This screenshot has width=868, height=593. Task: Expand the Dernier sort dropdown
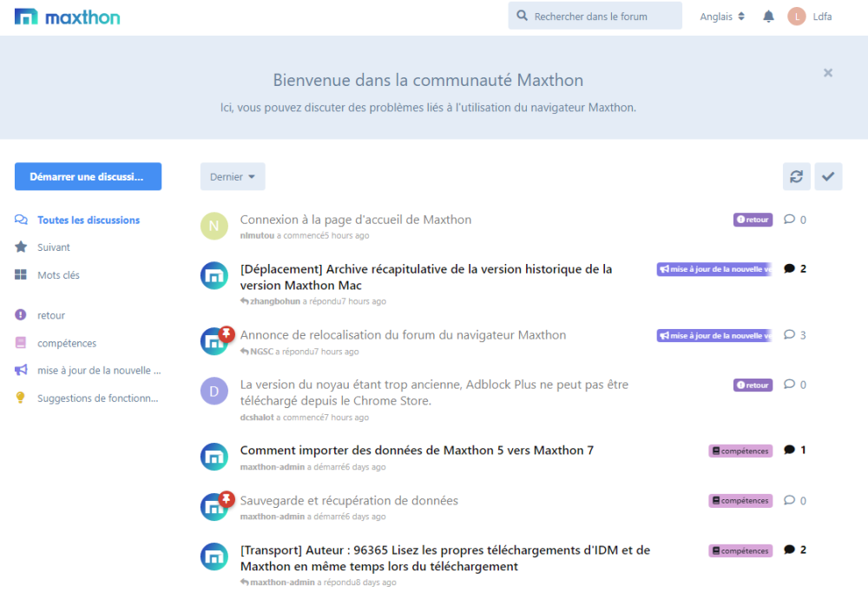tap(233, 176)
